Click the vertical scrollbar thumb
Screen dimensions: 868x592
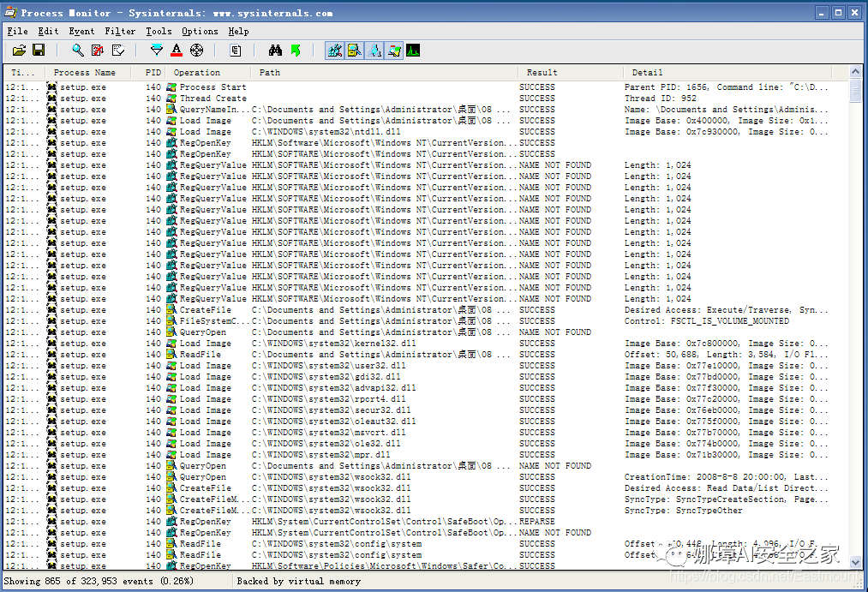coord(855,90)
